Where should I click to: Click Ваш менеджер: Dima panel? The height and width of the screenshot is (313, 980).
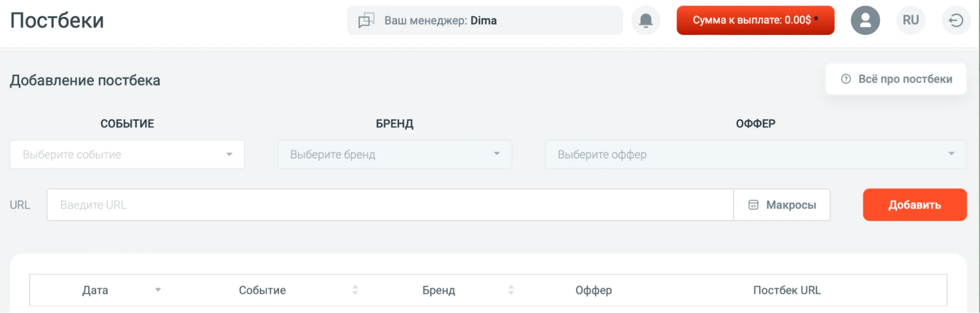tap(485, 21)
